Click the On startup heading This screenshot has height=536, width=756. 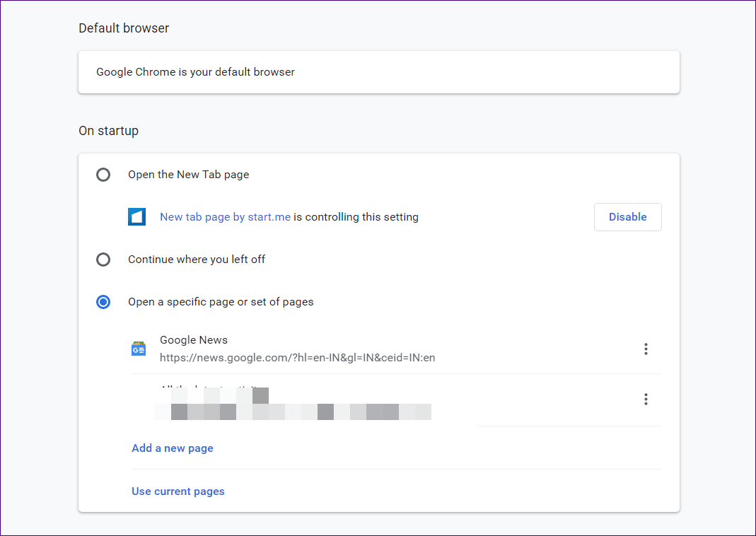click(x=108, y=131)
